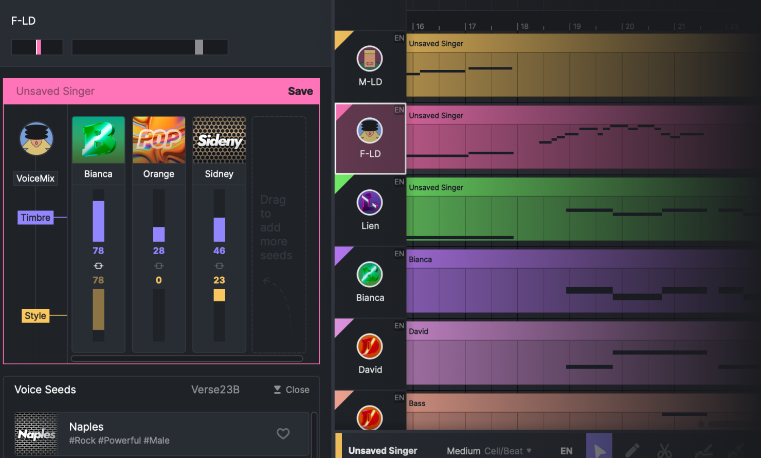761x458 pixels.
Task: Select the Lien 'Unsaved Singer' green clip header
Action: click(583, 187)
